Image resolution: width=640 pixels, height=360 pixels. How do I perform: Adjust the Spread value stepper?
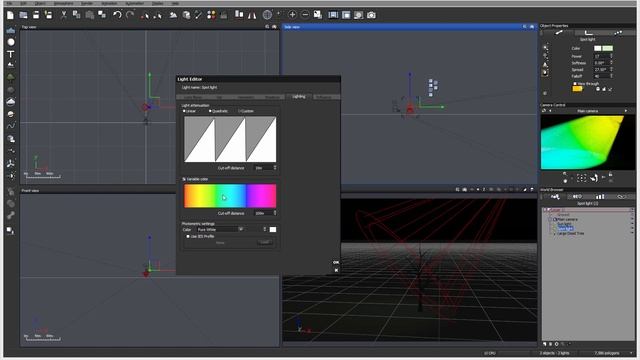pyautogui.click(x=611, y=69)
